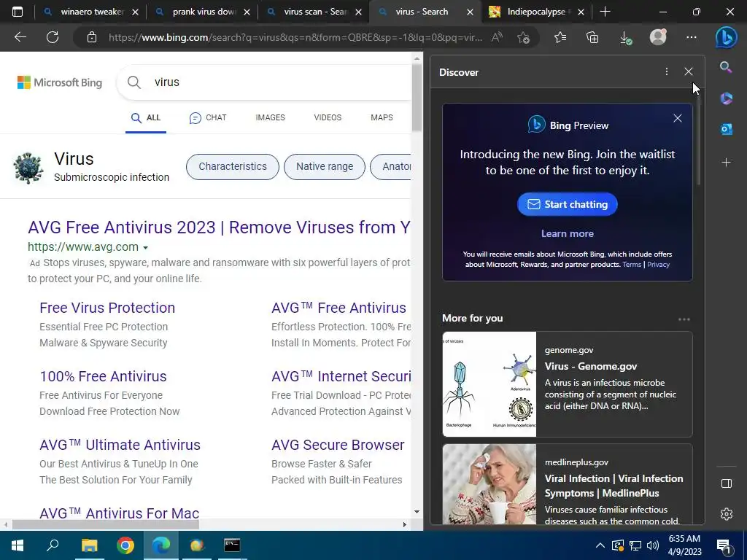Screen dimensions: 747x560
Task: Open the Favorites list icon
Action: (560, 37)
